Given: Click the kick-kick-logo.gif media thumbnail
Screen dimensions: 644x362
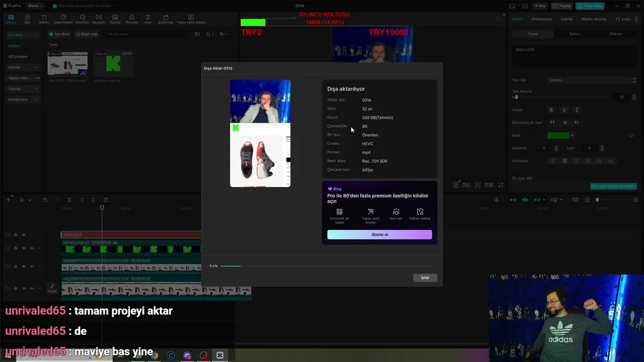Looking at the screenshot, I should (113, 64).
